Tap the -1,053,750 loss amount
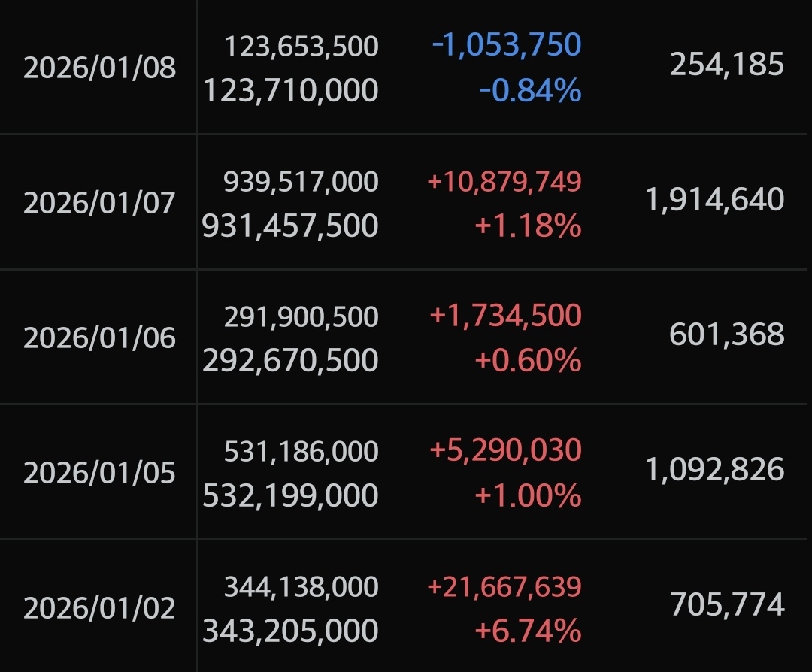This screenshot has width=812, height=672. (x=507, y=45)
